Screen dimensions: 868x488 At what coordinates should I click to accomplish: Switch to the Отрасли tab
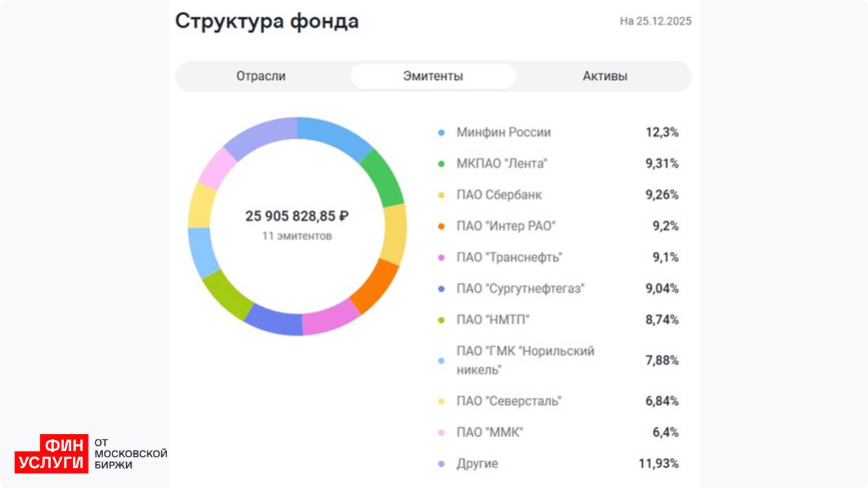[261, 76]
